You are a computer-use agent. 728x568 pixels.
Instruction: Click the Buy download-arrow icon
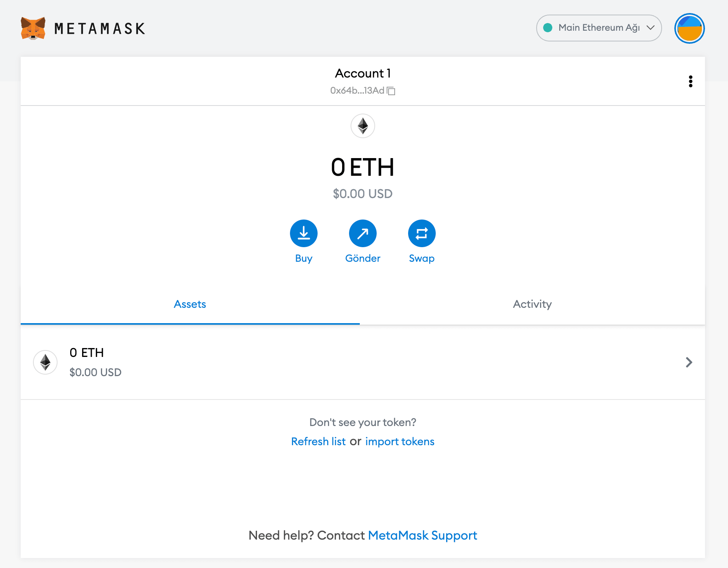[x=304, y=233]
